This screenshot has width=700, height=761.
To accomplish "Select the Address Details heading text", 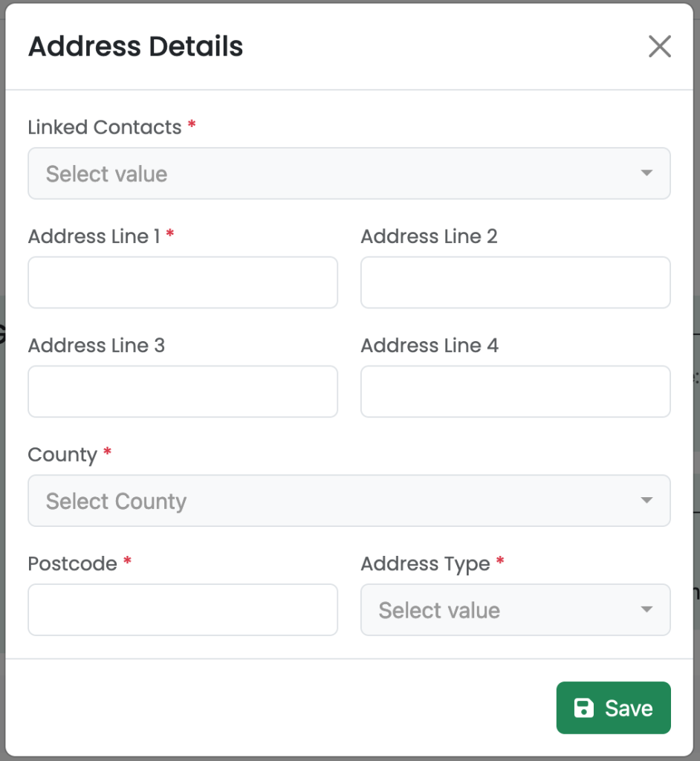I will tap(135, 47).
